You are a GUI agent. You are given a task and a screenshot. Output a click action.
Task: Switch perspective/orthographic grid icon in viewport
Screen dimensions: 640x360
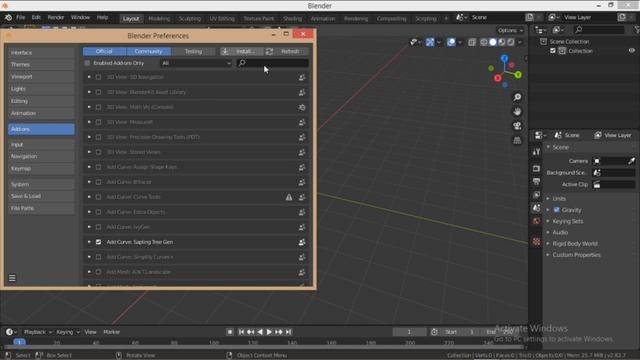point(517,140)
